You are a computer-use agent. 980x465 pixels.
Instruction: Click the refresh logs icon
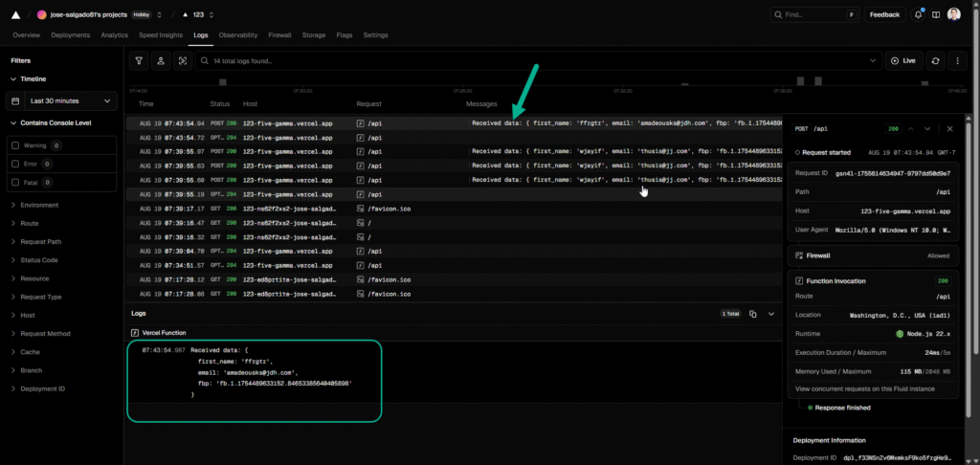(935, 60)
